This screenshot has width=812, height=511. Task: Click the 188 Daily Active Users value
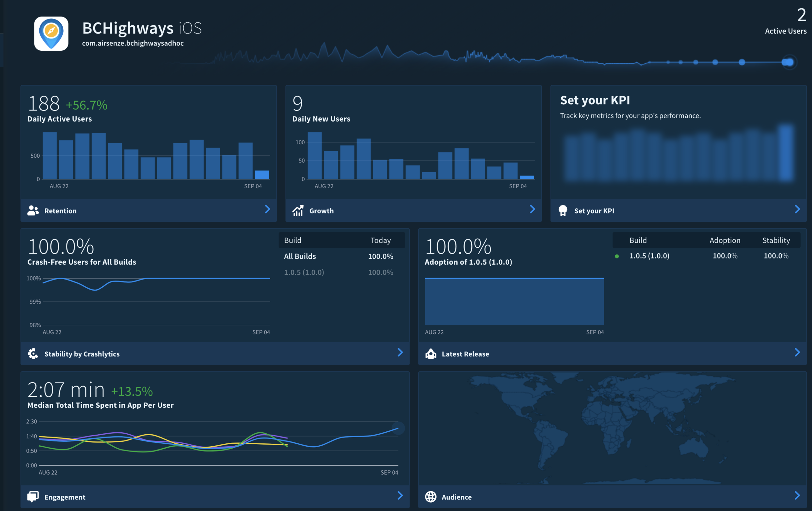coord(44,103)
